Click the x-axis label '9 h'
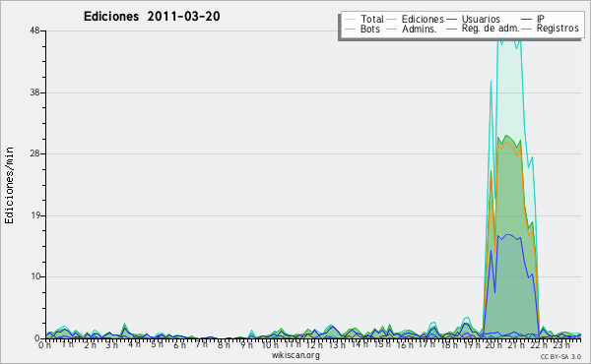591x364 pixels. click(x=246, y=344)
